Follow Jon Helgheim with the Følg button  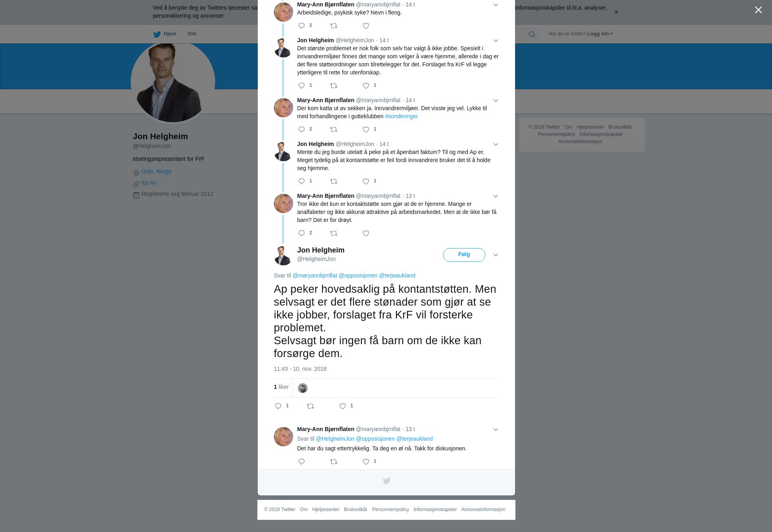[464, 255]
